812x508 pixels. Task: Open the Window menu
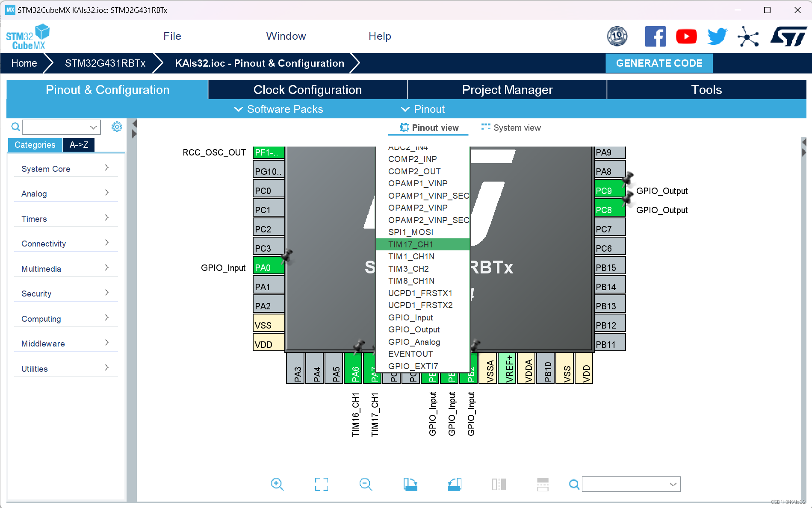coord(286,36)
